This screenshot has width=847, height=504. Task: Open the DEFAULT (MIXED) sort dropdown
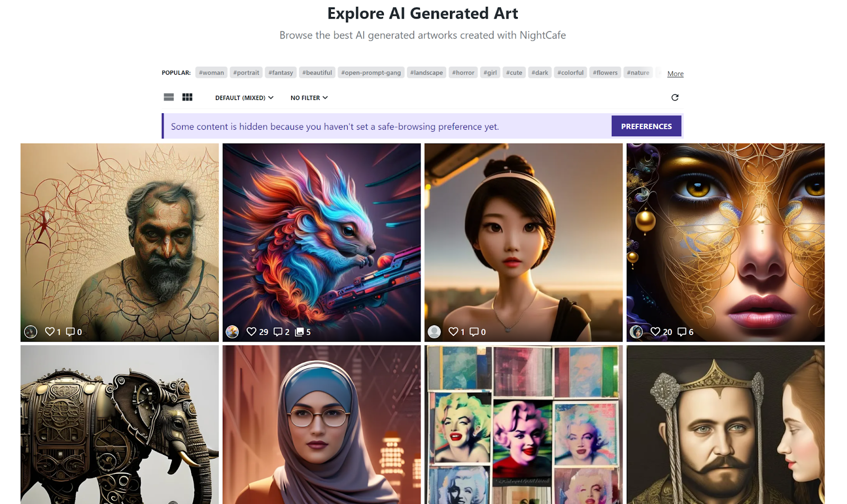(244, 98)
